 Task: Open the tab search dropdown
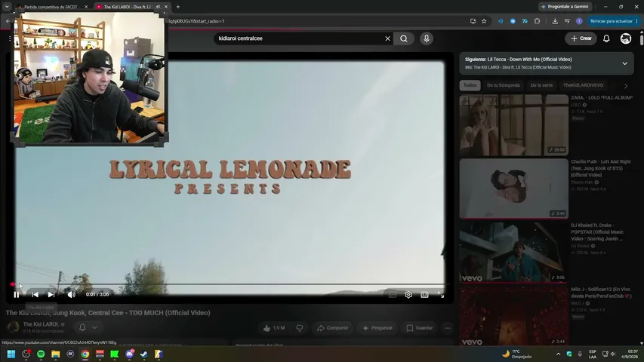7,7
